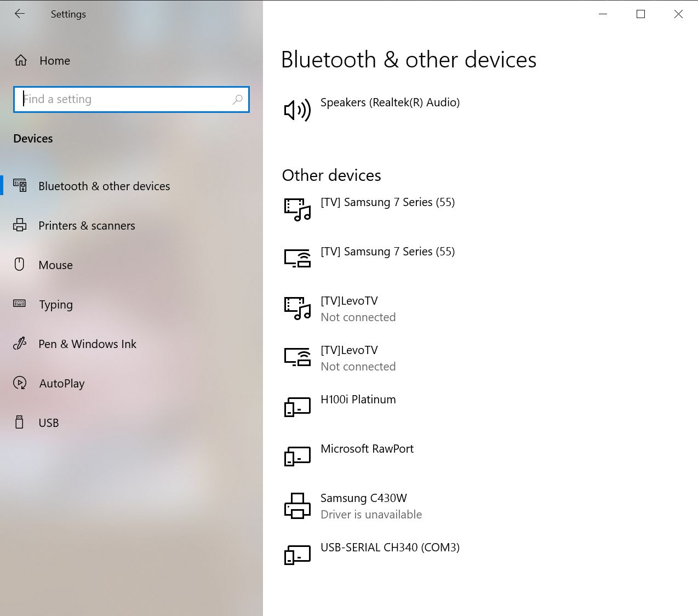Click wireless display icon of second [TV]LevoTV
The image size is (698, 616).
297,357
